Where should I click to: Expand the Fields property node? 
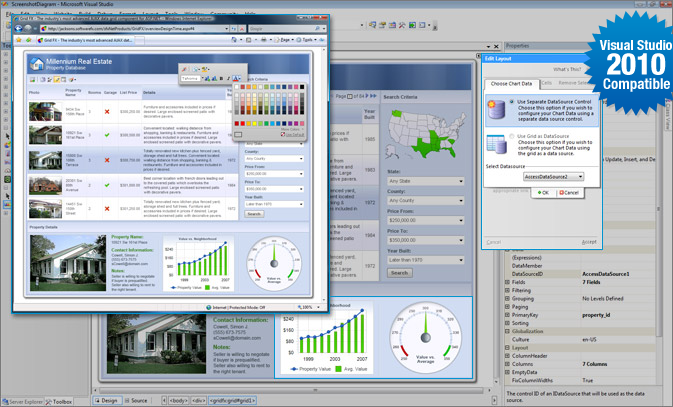coord(507,282)
